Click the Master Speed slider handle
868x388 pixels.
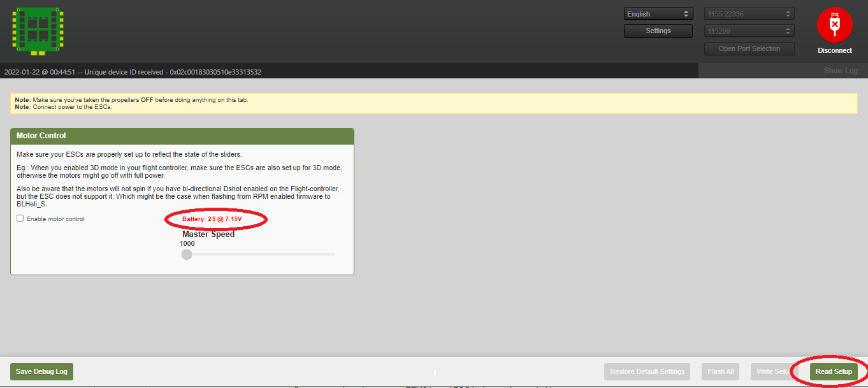[x=187, y=254]
